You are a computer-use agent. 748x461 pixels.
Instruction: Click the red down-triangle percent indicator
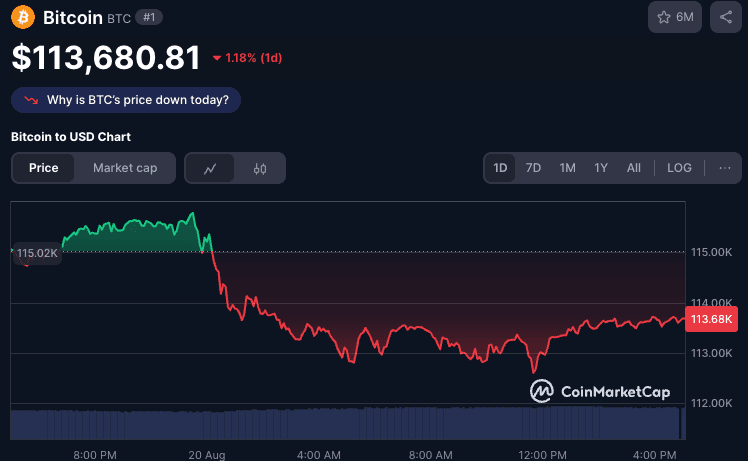(x=217, y=58)
